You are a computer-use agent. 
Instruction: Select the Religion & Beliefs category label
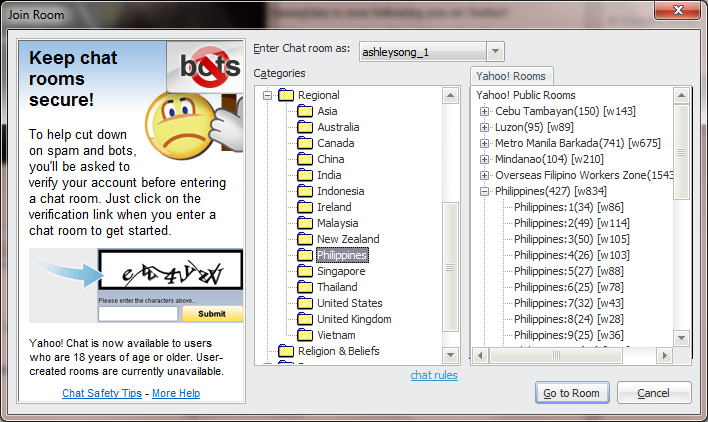(x=339, y=351)
